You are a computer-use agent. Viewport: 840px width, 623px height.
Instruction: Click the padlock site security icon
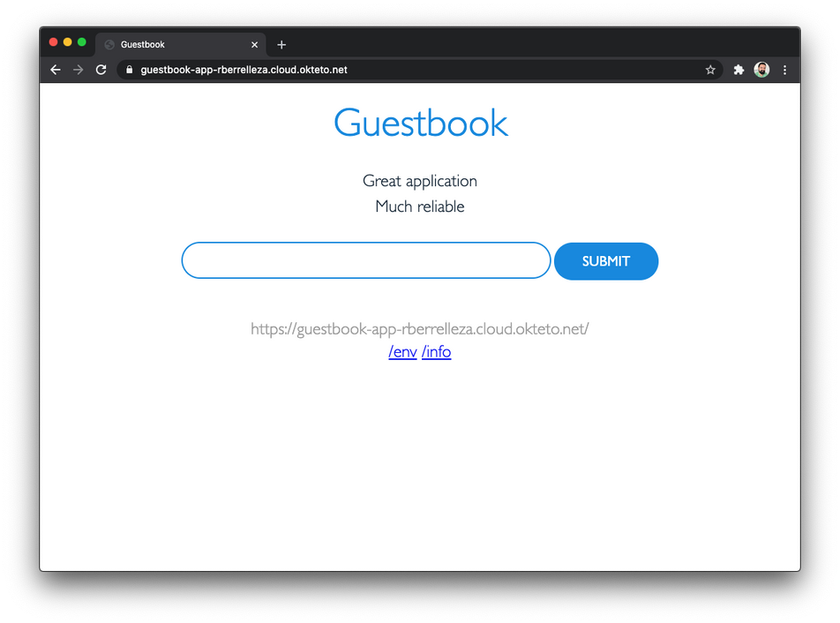pos(129,69)
